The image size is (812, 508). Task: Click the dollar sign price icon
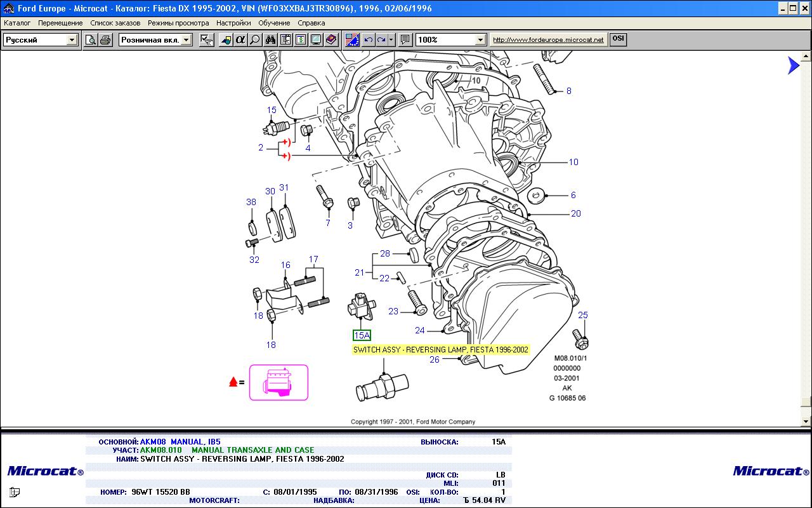pyautogui.click(x=301, y=40)
